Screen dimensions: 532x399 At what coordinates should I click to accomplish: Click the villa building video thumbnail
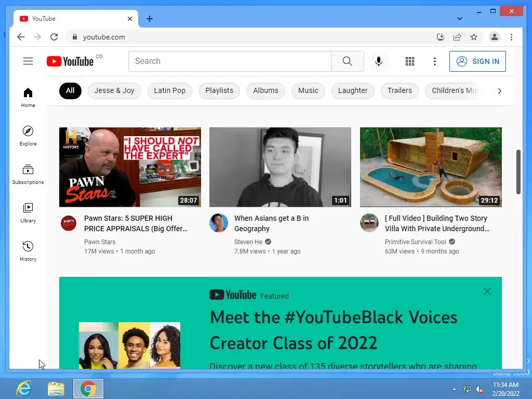[431, 167]
